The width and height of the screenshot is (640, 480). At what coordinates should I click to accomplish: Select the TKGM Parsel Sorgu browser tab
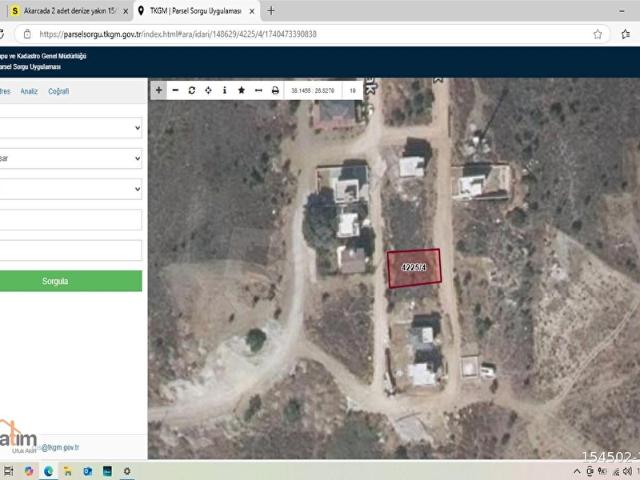(196, 11)
